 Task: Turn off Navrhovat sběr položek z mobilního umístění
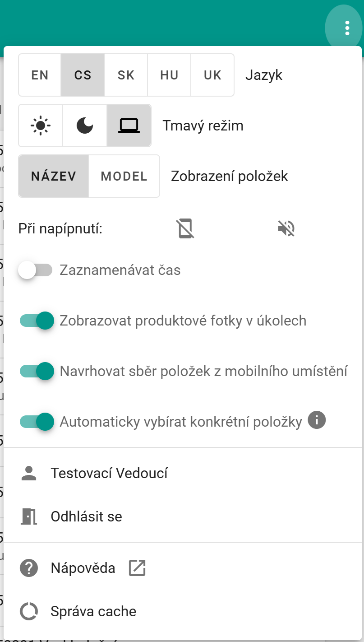click(x=37, y=371)
